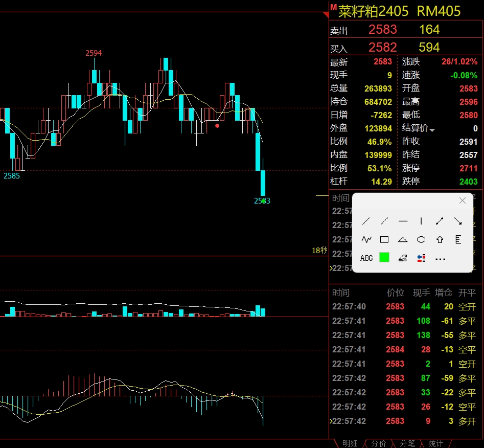Select the up arrow marker tool
The height and width of the screenshot is (448, 484).
coord(440,239)
